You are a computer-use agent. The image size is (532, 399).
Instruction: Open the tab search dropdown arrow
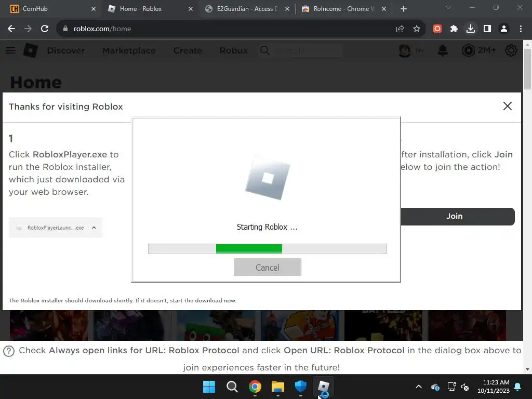point(448,7)
